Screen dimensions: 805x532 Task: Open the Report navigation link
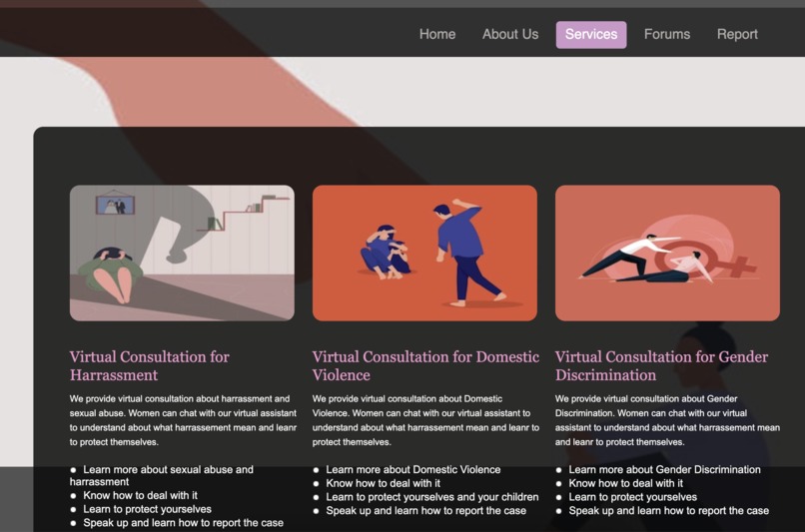tap(737, 34)
